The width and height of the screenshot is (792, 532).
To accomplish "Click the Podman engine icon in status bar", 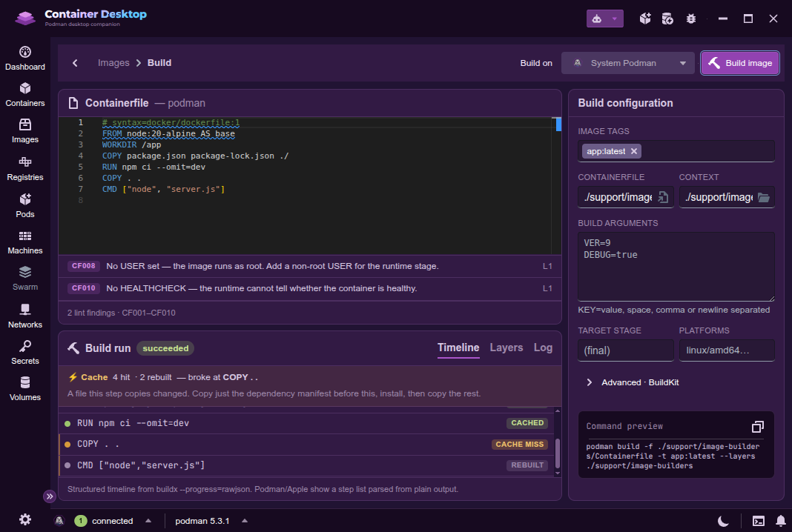I will [59, 520].
